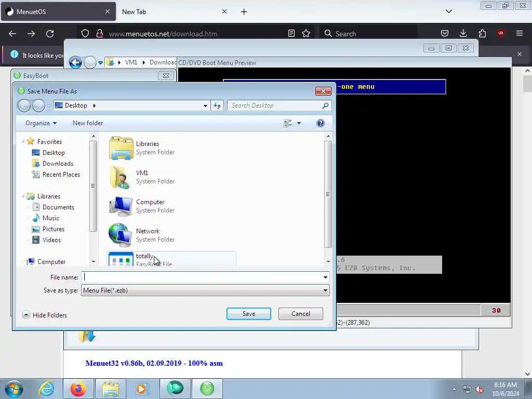Image resolution: width=532 pixels, height=399 pixels.
Task: Click the file list scroll down arrow
Action: pos(328,262)
